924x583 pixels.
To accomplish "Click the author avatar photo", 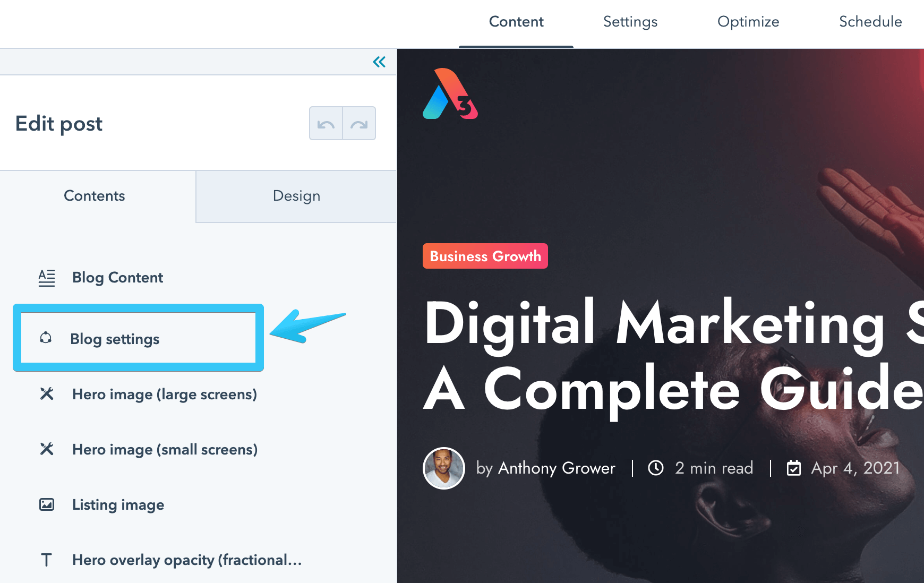I will pyautogui.click(x=443, y=468).
